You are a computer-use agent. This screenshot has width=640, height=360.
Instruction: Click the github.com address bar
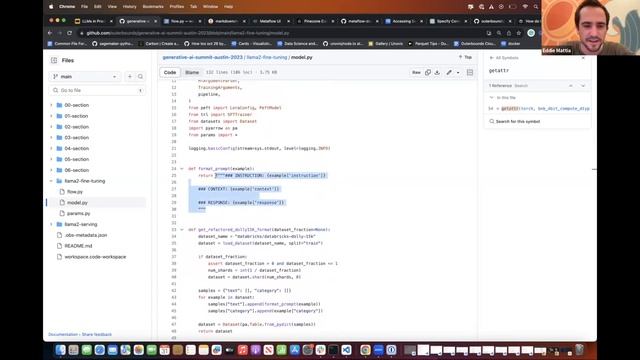[x=282, y=33]
